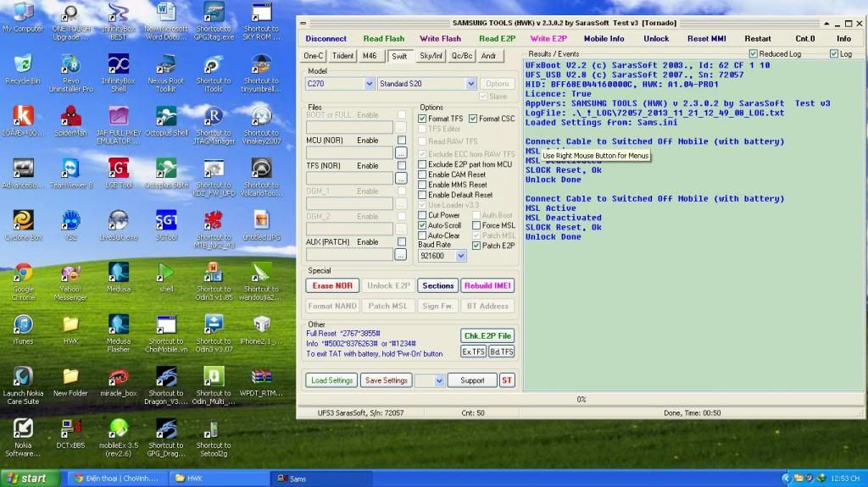Check the Cut Power option
This screenshot has height=487, width=868.
coord(422,215)
